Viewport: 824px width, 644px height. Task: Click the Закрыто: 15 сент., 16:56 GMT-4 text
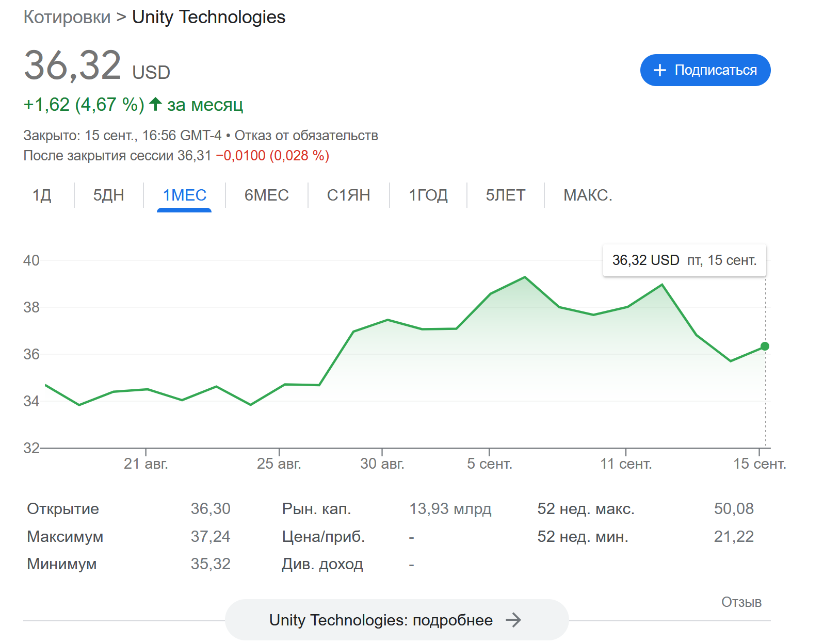click(122, 136)
